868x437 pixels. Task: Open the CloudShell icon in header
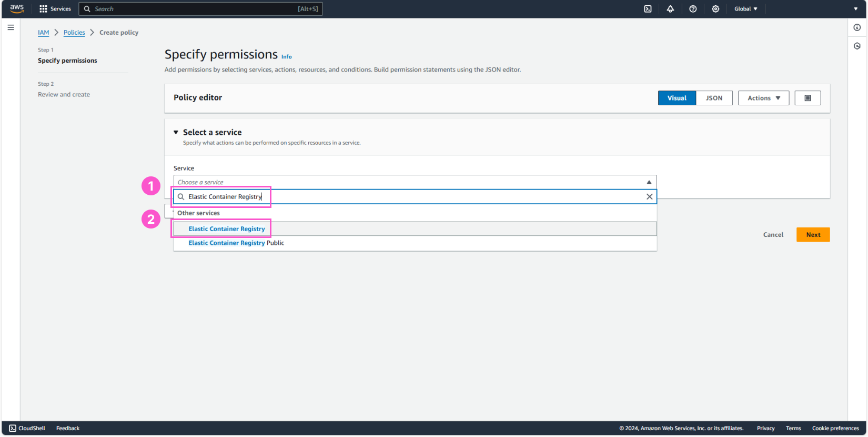tap(648, 9)
